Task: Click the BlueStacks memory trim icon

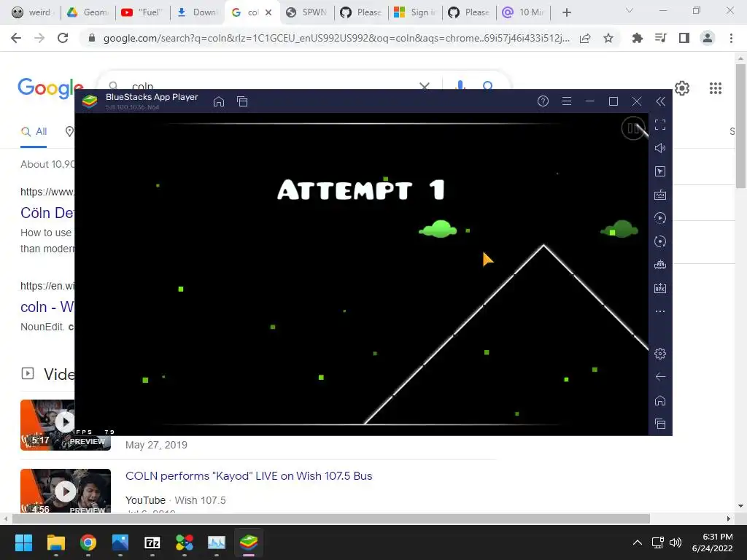Action: (x=659, y=265)
